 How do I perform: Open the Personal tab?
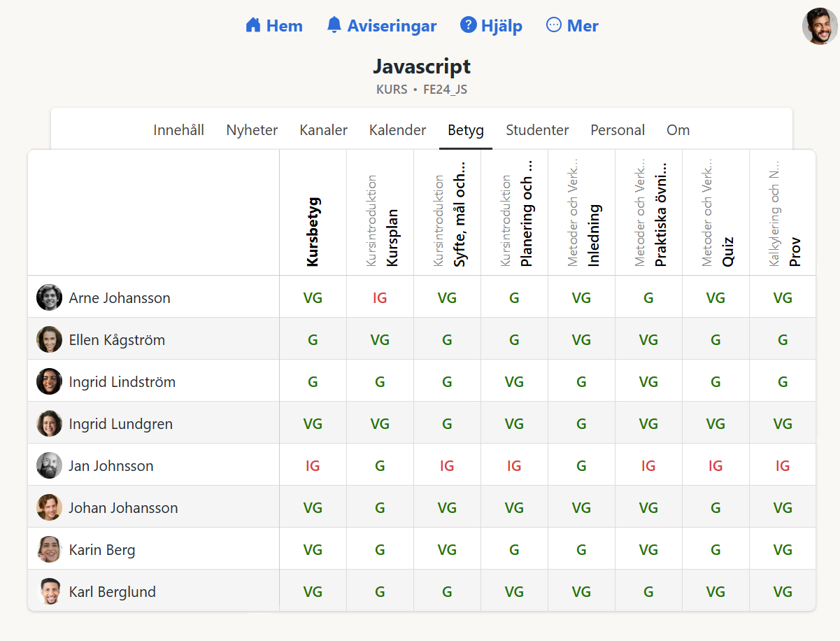coord(618,130)
